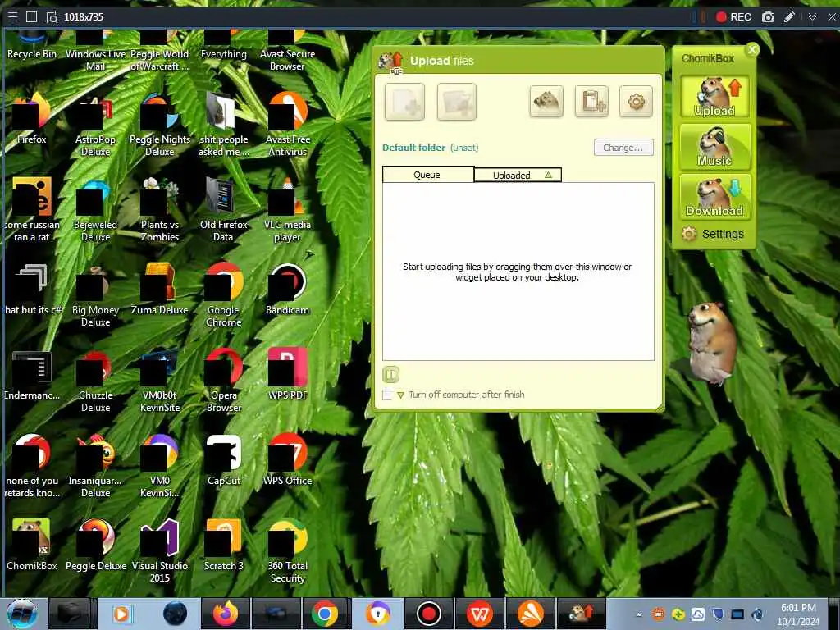Click the paste from clipboard upload icon
Image resolution: width=840 pixels, height=630 pixels.
[592, 101]
